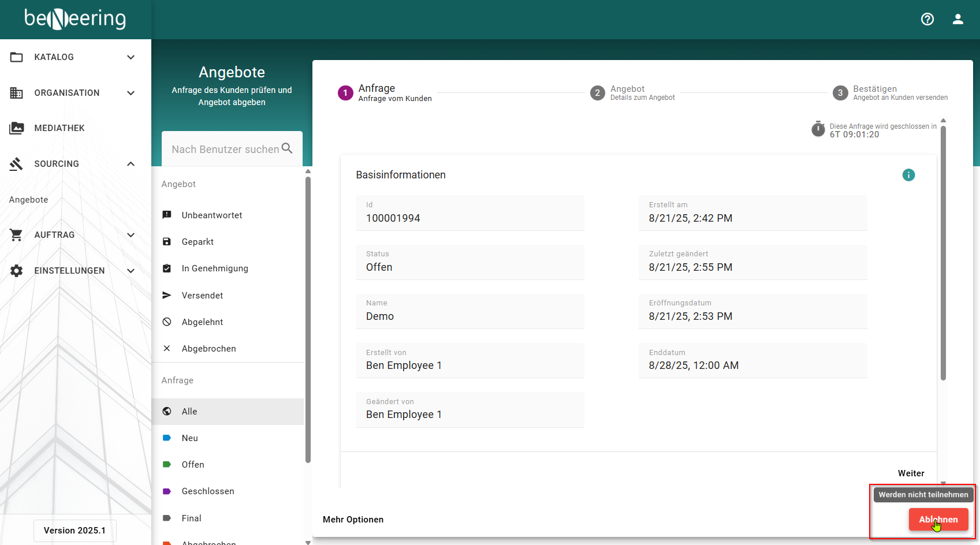Select the Unbeantwortet filter
Viewport: 980px width, 545px height.
click(x=212, y=215)
